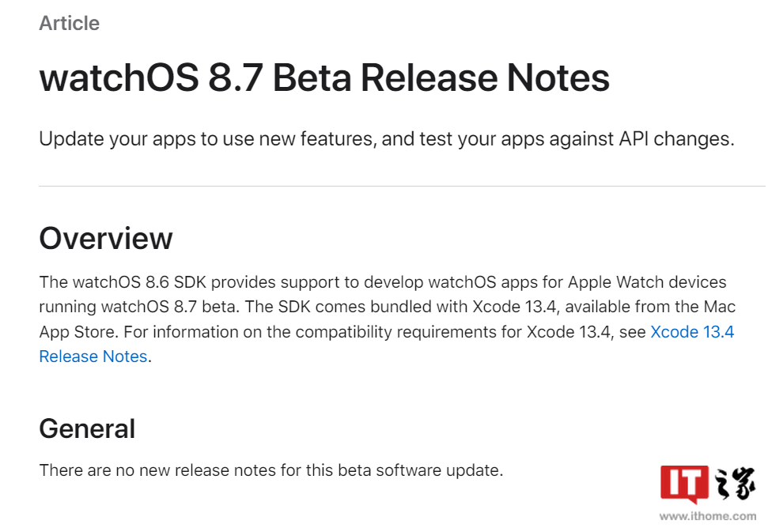Click 'App Store' in the overview paragraph
768x532 pixels.
coord(78,332)
